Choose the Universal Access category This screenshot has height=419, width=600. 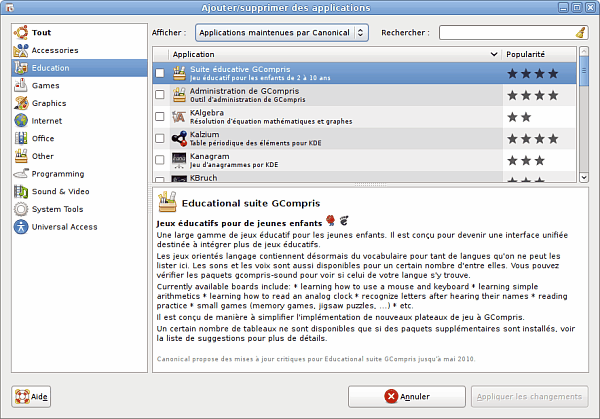pyautogui.click(x=80, y=227)
